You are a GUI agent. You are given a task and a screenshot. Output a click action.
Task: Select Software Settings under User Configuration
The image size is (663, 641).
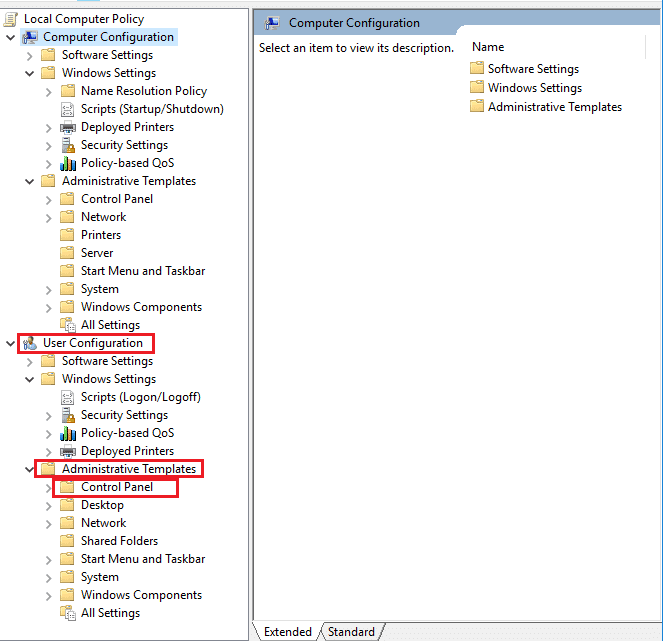(x=107, y=361)
